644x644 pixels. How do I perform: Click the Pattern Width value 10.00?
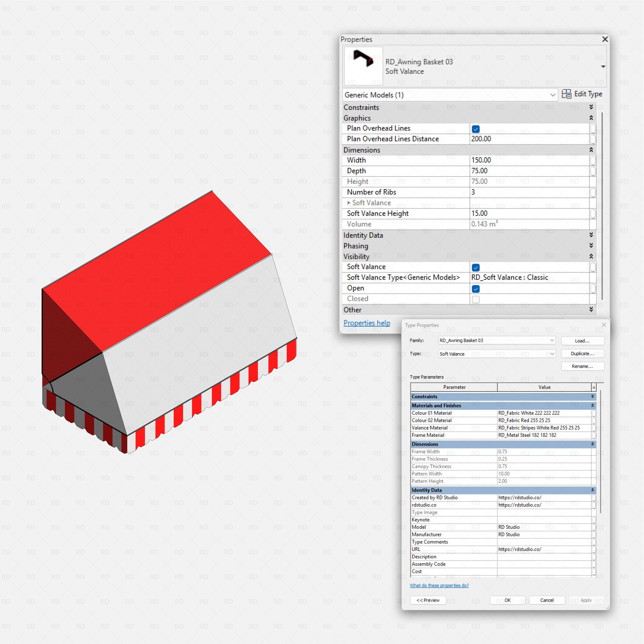[544, 474]
